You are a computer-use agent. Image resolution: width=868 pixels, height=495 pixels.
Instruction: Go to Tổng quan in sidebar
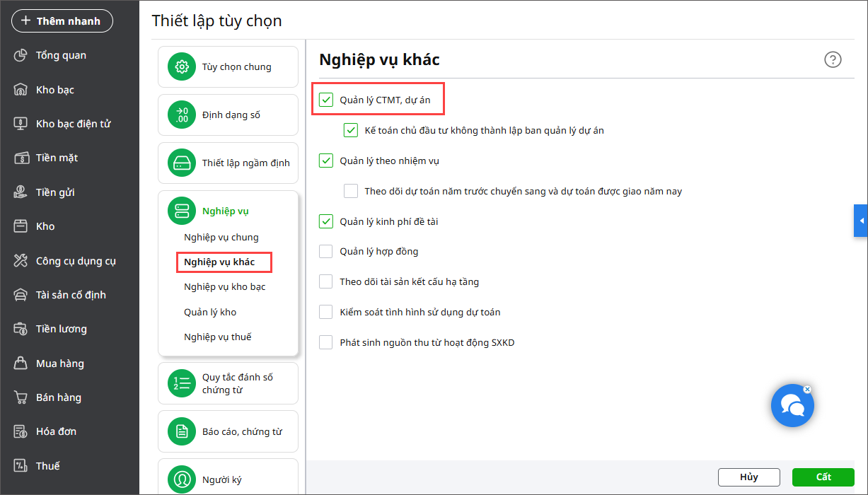click(x=62, y=55)
